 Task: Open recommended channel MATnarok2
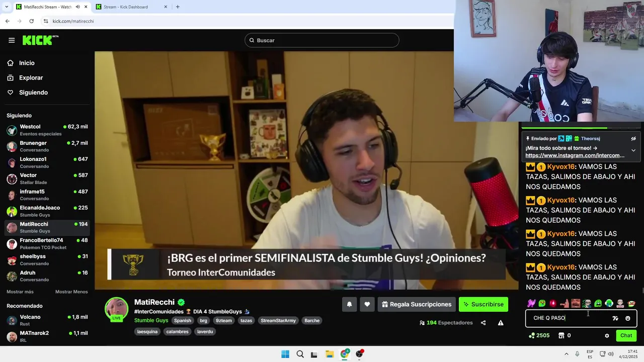pyautogui.click(x=47, y=336)
